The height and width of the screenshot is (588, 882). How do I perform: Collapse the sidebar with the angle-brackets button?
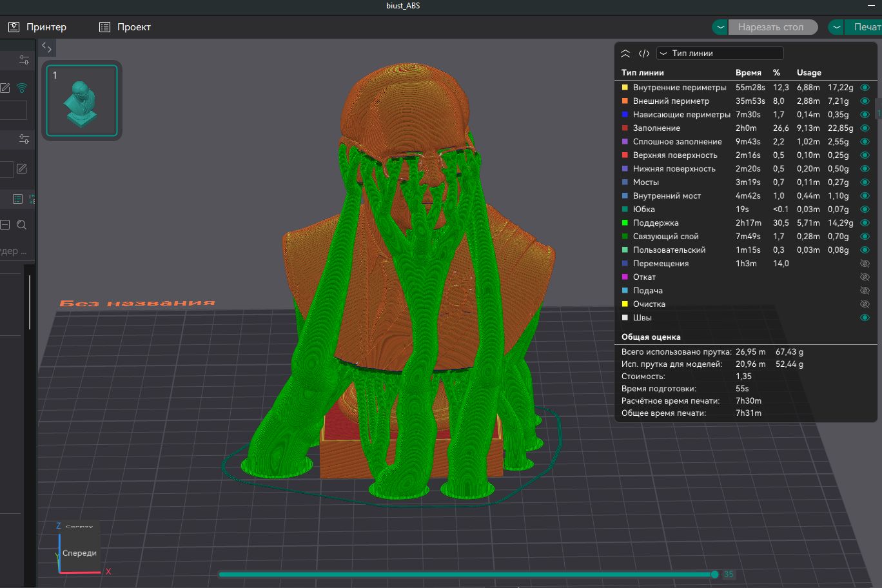46,47
